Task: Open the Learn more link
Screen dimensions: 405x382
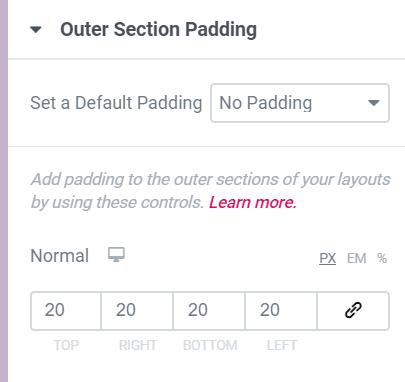Action: click(252, 202)
